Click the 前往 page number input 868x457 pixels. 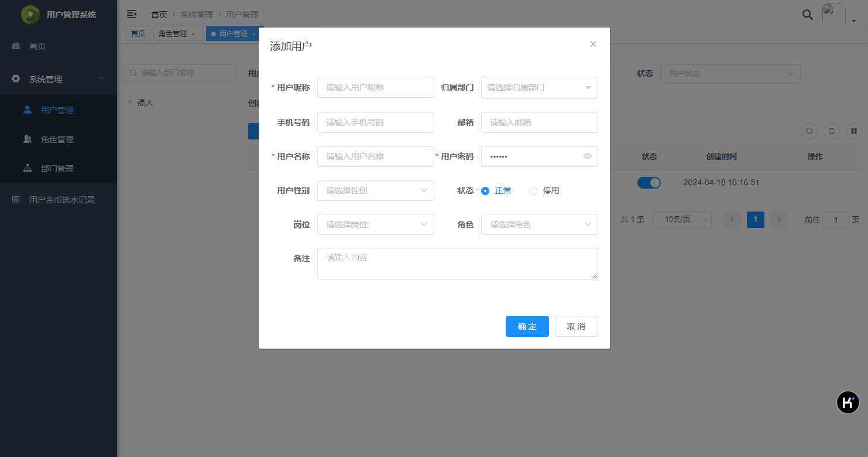pos(836,220)
